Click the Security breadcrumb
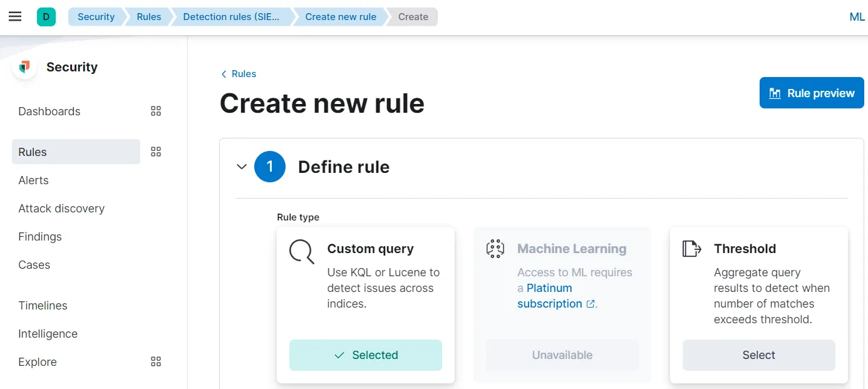The width and height of the screenshot is (868, 389). (x=96, y=16)
